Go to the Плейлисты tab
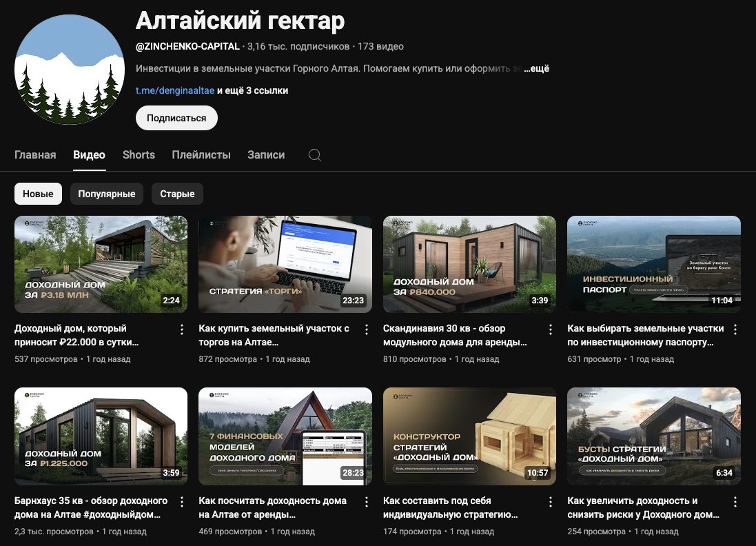The height and width of the screenshot is (546, 756). click(x=201, y=155)
